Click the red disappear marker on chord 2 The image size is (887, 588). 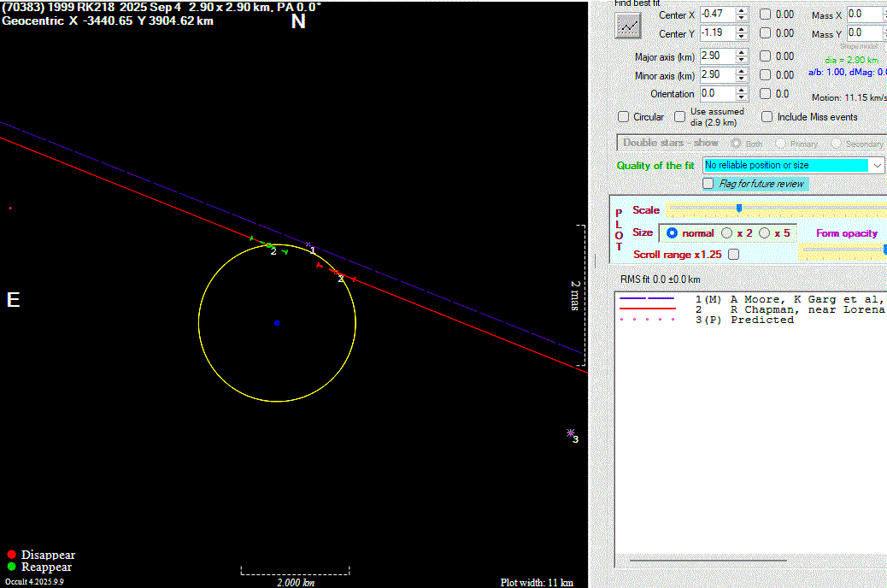pyautogui.click(x=335, y=273)
